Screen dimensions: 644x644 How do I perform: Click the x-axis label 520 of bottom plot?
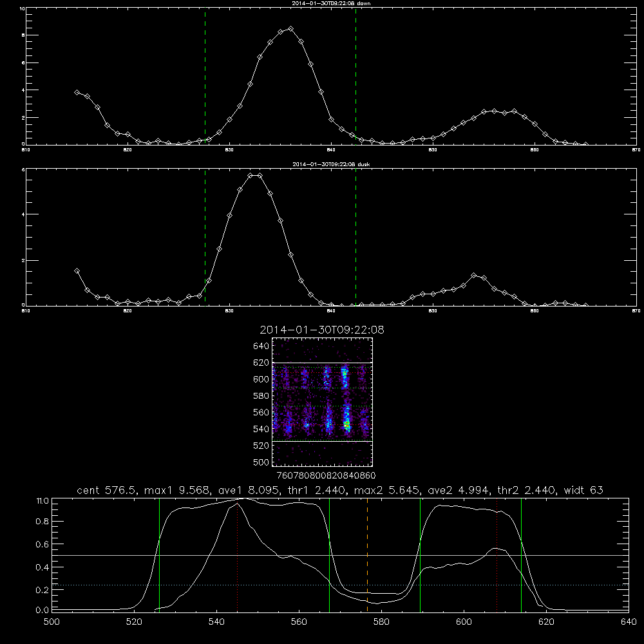(134, 622)
